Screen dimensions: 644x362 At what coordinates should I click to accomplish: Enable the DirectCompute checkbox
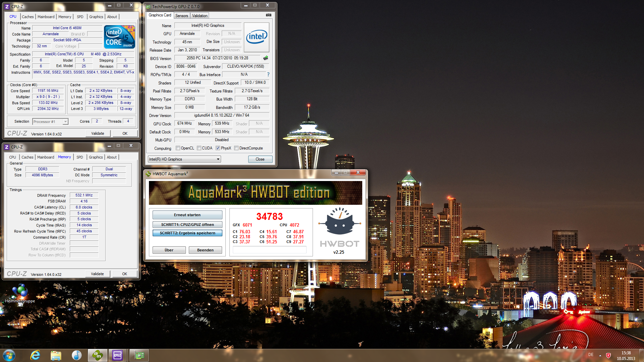point(236,148)
